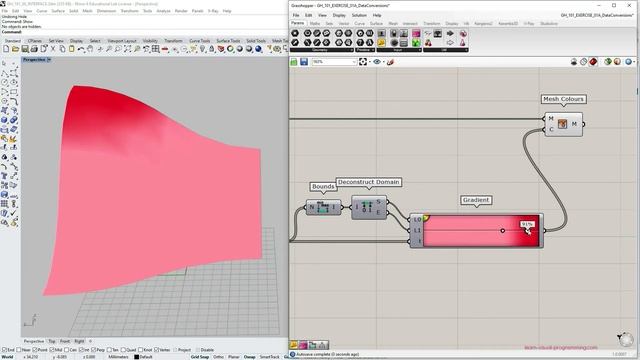Toggle the Vertex osnap checkbox
The width and height of the screenshot is (640, 360).
pos(156,350)
